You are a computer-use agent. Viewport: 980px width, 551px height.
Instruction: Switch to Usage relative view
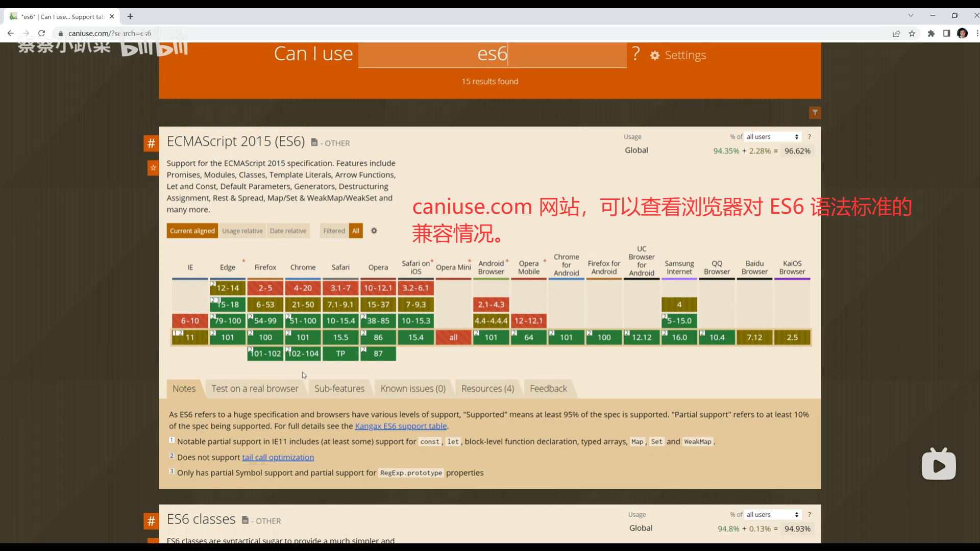coord(242,231)
